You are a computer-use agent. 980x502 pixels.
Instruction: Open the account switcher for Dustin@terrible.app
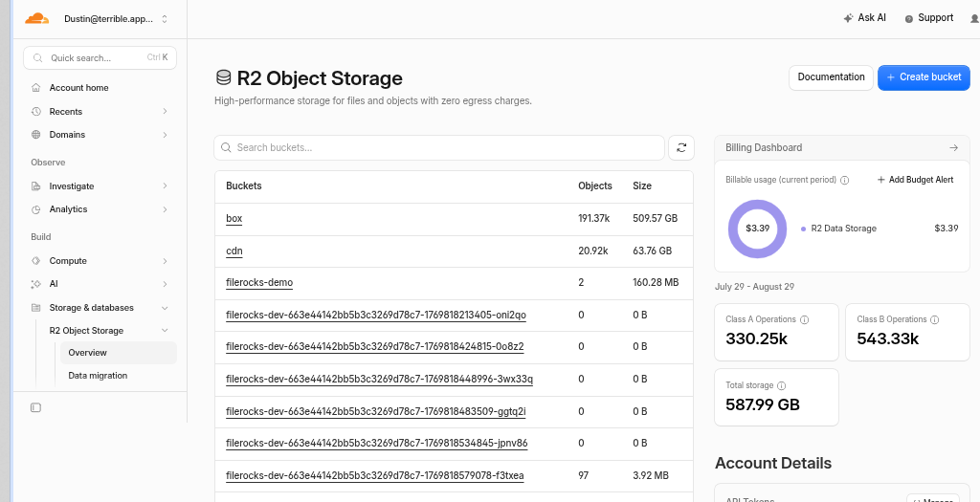[x=116, y=19]
